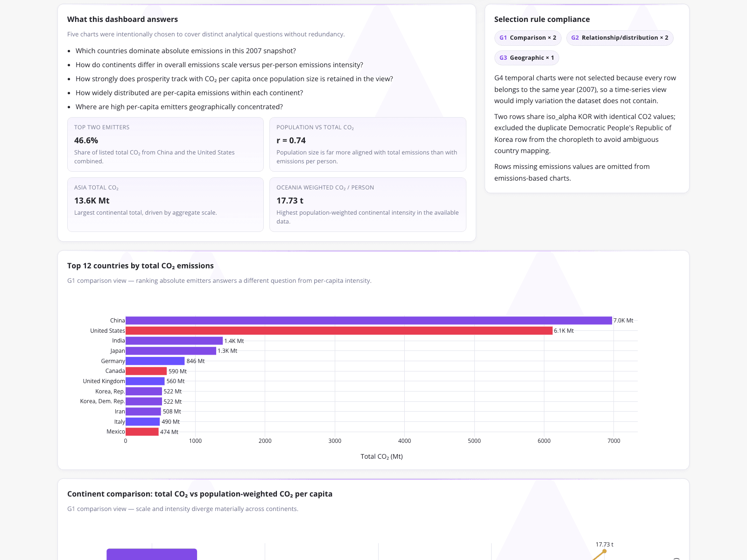The width and height of the screenshot is (747, 560).
Task: Click the '7.0K Mt' value label
Action: [623, 321]
